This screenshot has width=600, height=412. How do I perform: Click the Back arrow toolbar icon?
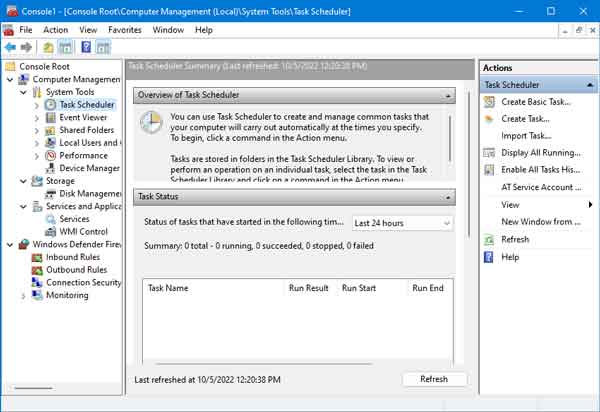coord(10,47)
